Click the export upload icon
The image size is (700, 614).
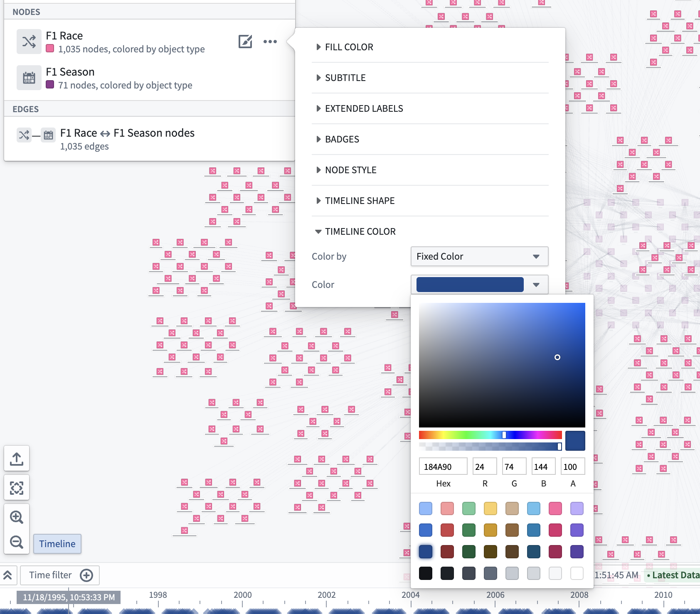(x=17, y=459)
